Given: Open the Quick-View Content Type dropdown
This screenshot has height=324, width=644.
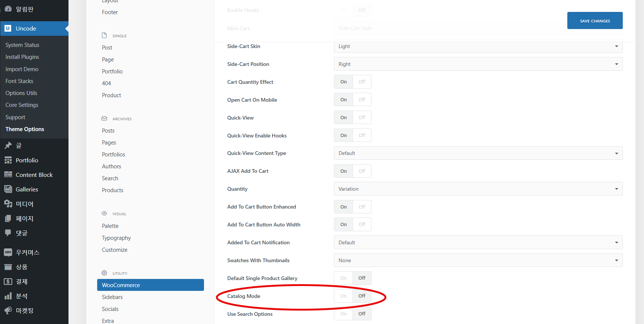Looking at the screenshot, I should click(x=478, y=153).
